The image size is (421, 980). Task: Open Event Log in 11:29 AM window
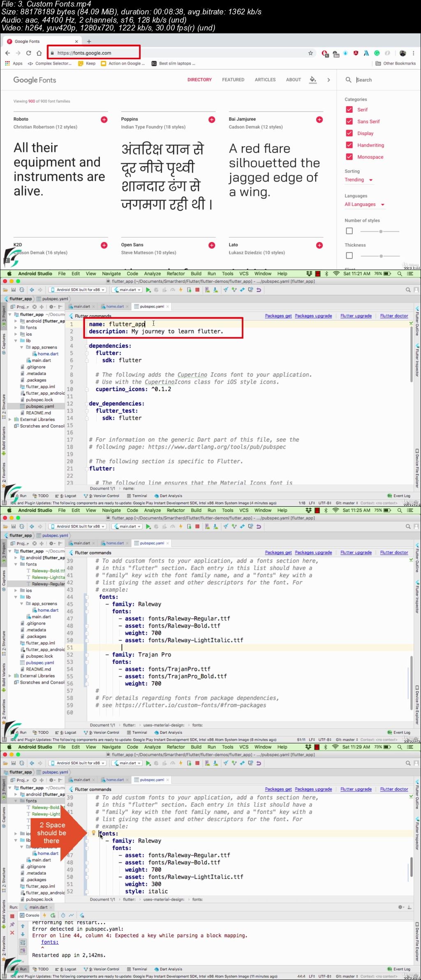399,969
